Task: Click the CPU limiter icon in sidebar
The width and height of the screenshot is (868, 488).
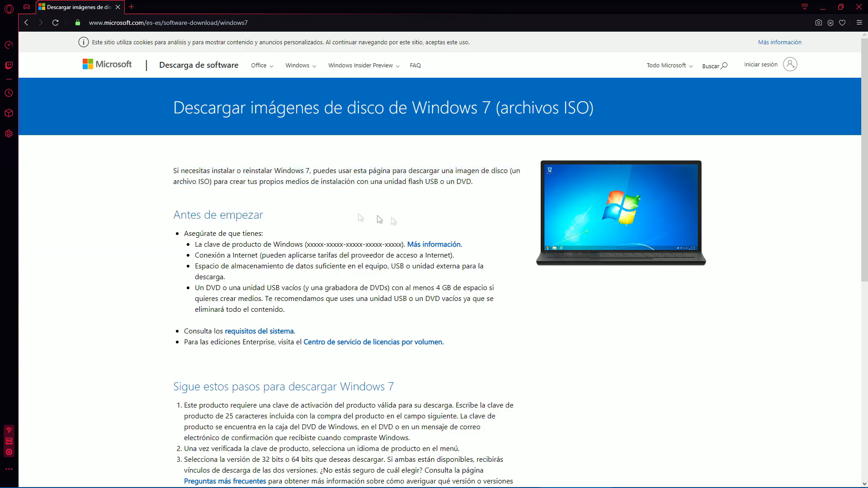Action: tap(9, 452)
